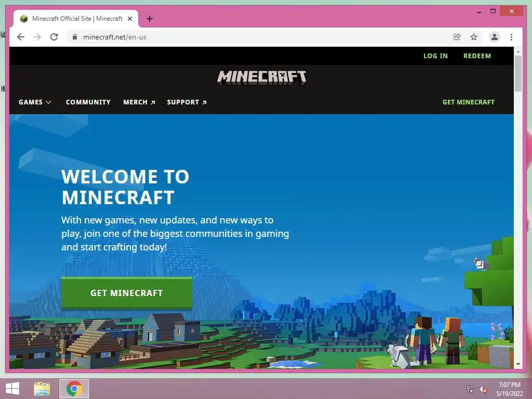Click the WELCOME TO MINECRAFT heading
This screenshot has width=532, height=399.
coord(125,187)
